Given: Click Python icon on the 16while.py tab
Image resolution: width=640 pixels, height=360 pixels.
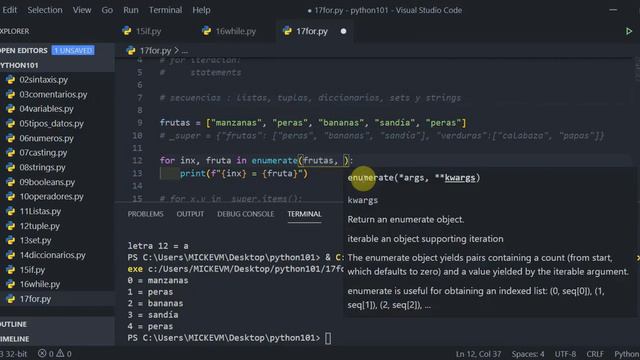Looking at the screenshot, I should [x=207, y=31].
